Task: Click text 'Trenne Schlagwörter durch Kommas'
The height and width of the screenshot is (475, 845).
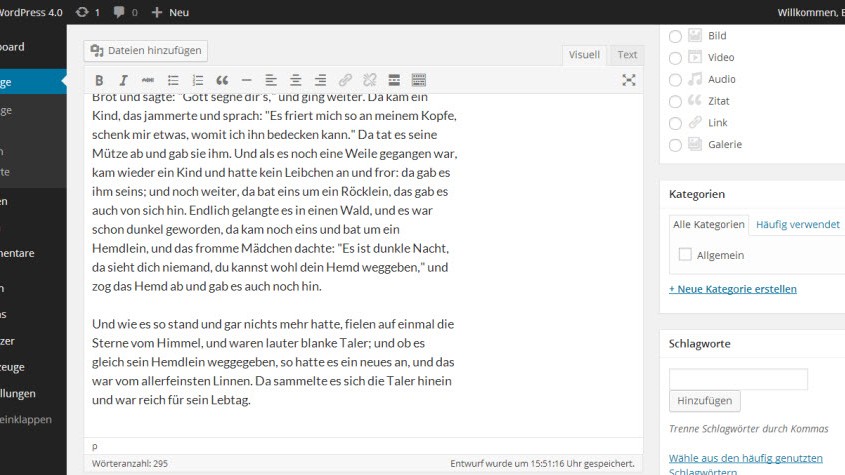Action: click(x=749, y=429)
